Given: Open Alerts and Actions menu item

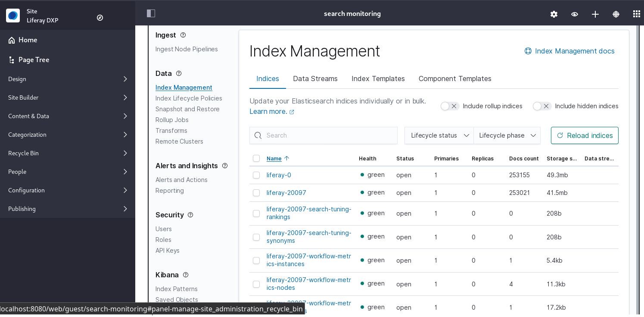Looking at the screenshot, I should coord(181,180).
